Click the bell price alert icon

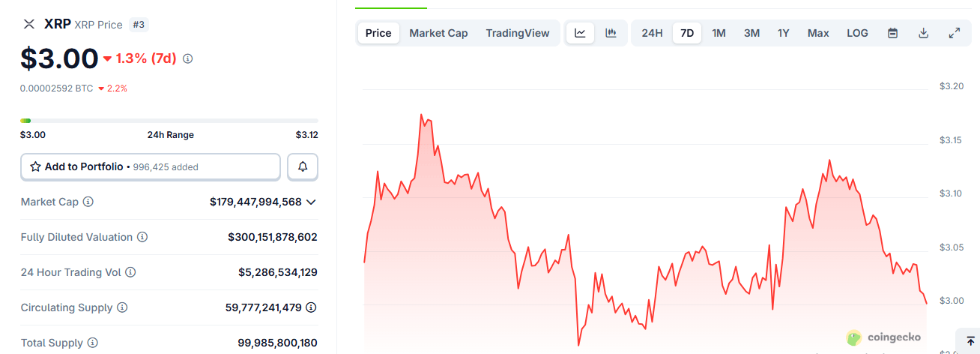pos(303,166)
